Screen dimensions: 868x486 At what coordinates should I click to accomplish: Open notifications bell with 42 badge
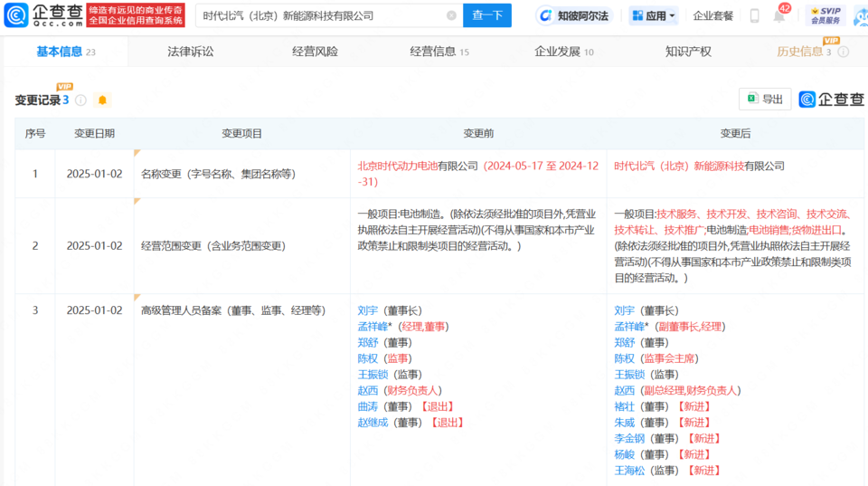click(x=778, y=15)
